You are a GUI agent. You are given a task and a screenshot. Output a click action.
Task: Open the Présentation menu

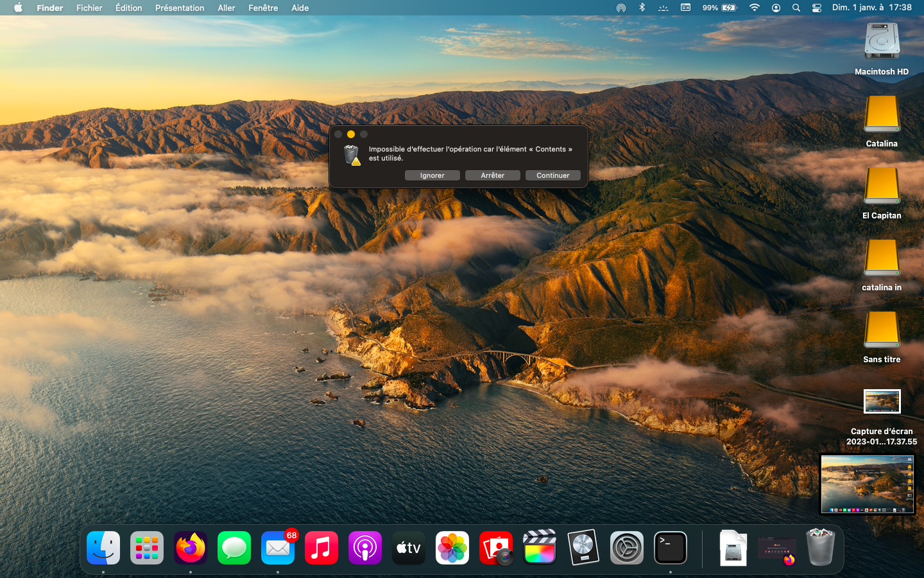[180, 8]
